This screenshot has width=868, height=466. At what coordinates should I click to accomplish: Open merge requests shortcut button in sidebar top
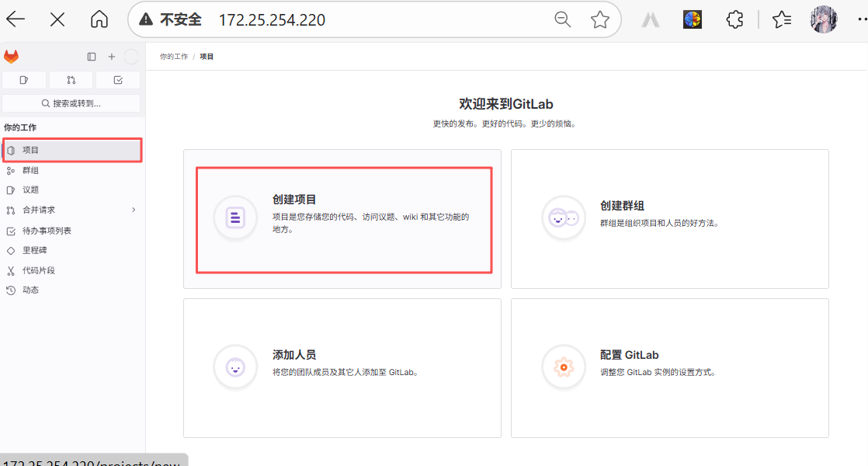click(71, 80)
